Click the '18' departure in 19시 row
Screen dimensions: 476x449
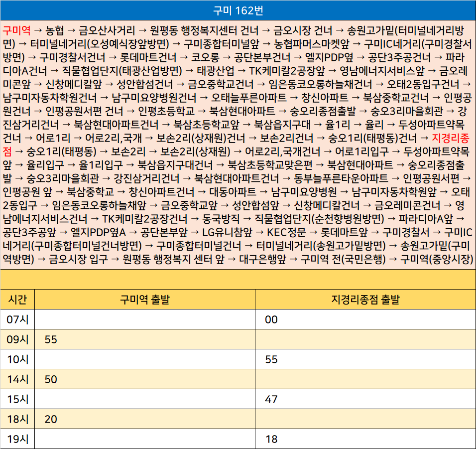[271, 439]
